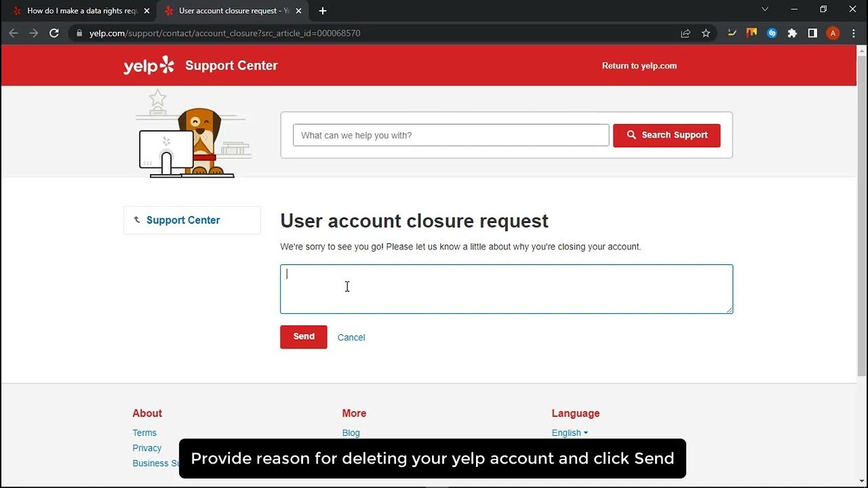
Task: Click the support dog mascot illustration
Action: [x=193, y=134]
